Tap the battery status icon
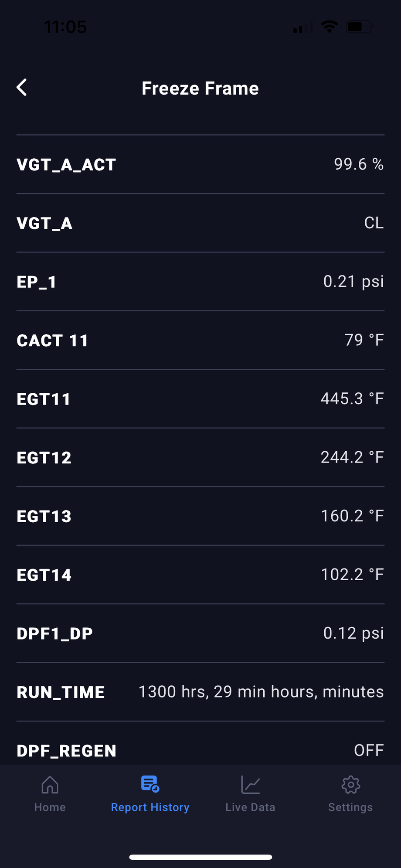Image resolution: width=401 pixels, height=868 pixels. click(359, 27)
